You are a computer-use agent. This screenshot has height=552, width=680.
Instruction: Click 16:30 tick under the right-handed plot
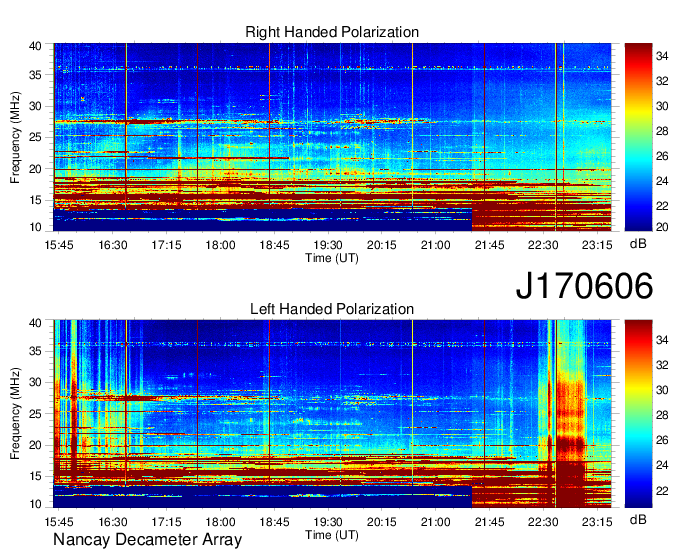click(113, 245)
